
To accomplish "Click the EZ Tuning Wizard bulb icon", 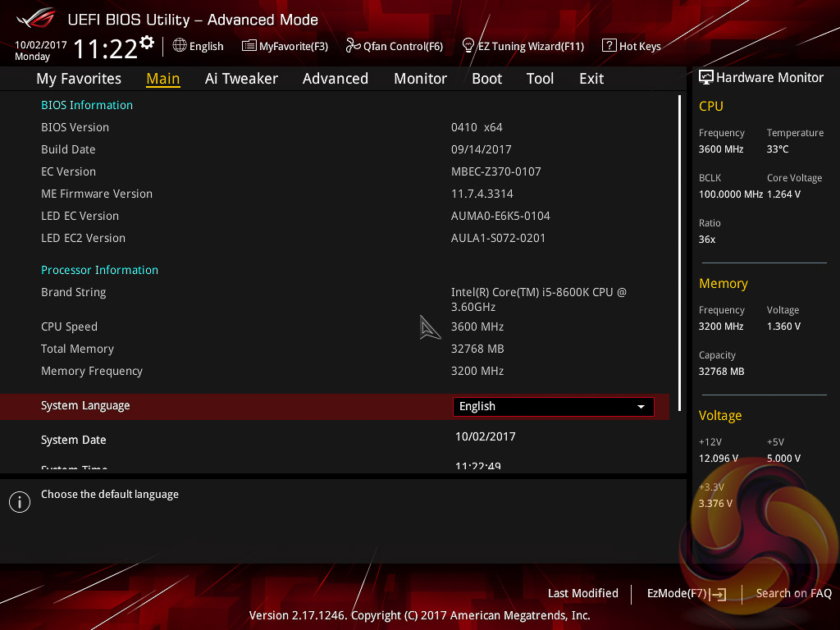I will coord(468,46).
